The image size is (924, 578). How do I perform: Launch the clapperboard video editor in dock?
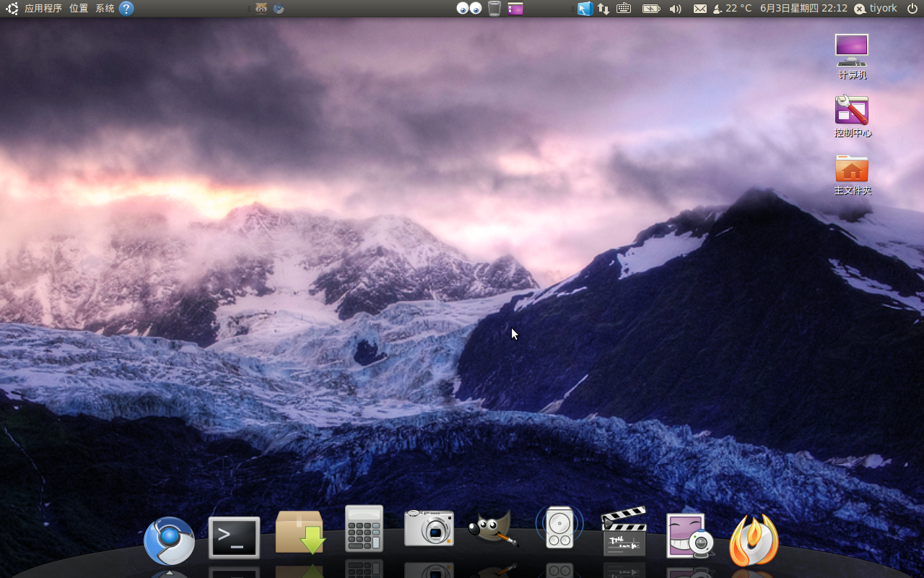point(624,531)
